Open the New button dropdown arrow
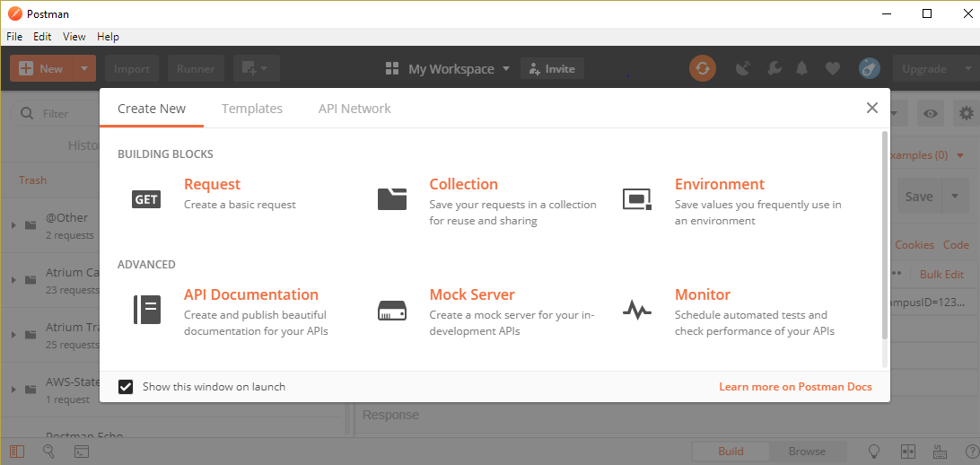This screenshot has height=465, width=980. coord(84,69)
